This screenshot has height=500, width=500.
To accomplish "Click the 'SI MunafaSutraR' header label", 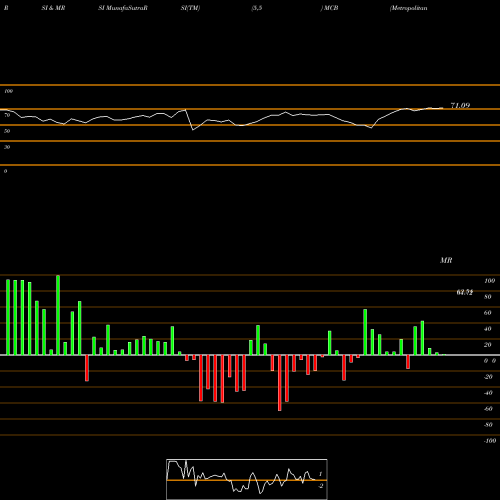I will point(123,8).
